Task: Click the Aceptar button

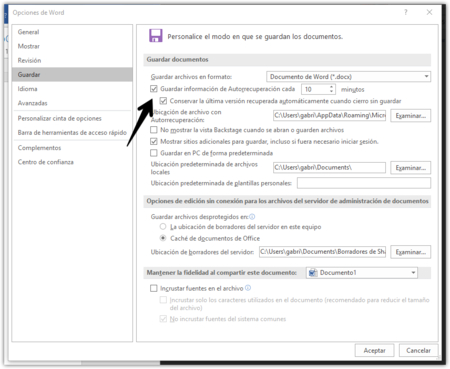Action: pos(374,350)
